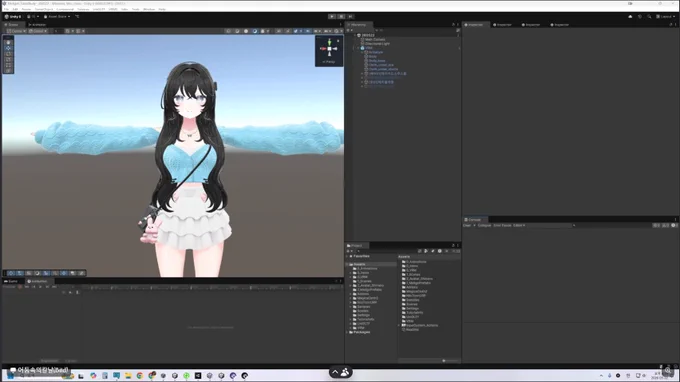This screenshot has height=382, width=680.
Task: Switch to the Animator tab
Action: point(37,25)
